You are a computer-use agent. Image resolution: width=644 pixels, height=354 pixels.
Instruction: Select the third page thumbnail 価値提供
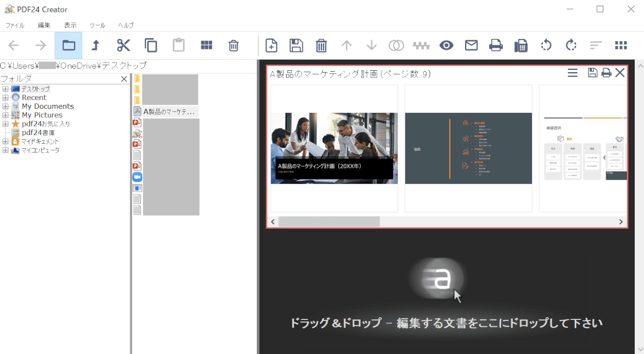583,148
